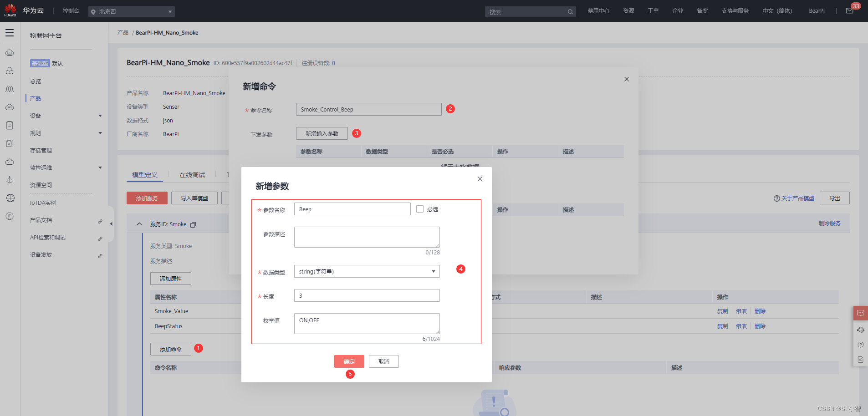
Task: Collapse the 服务ID: Smoke section
Action: pos(139,224)
